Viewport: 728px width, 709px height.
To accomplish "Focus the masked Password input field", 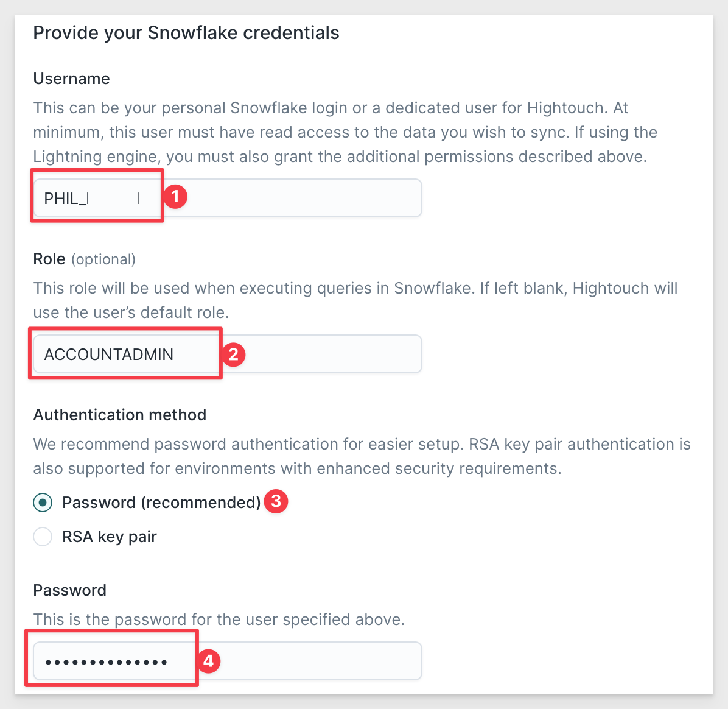I will point(228,661).
